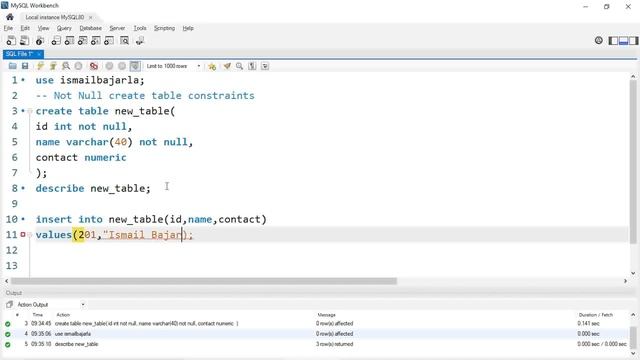Execute the script lightning icon
This screenshot has width=640, height=360.
[40, 66]
